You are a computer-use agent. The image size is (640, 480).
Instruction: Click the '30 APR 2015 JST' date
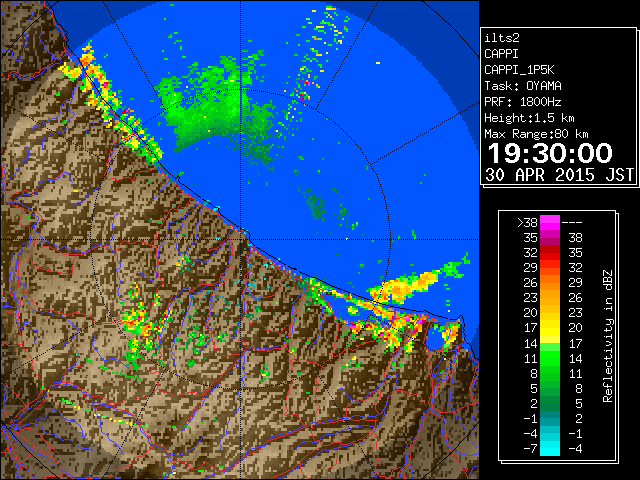click(x=559, y=175)
